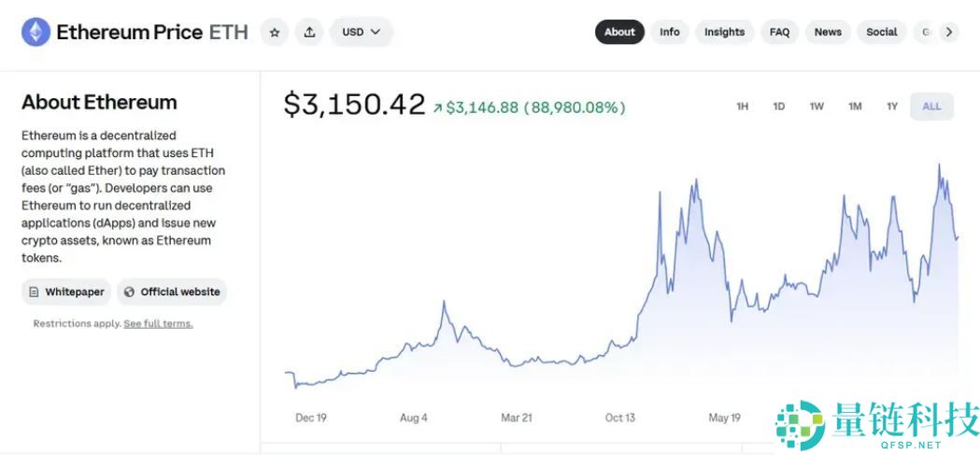980x455 pixels.
Task: Show the 1Y price chart
Action: (892, 107)
